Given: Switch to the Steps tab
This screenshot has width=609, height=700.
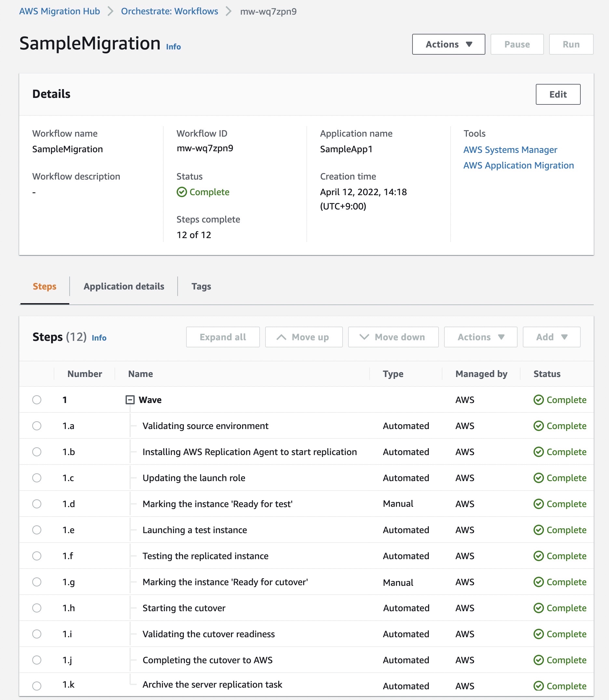Looking at the screenshot, I should click(x=45, y=287).
